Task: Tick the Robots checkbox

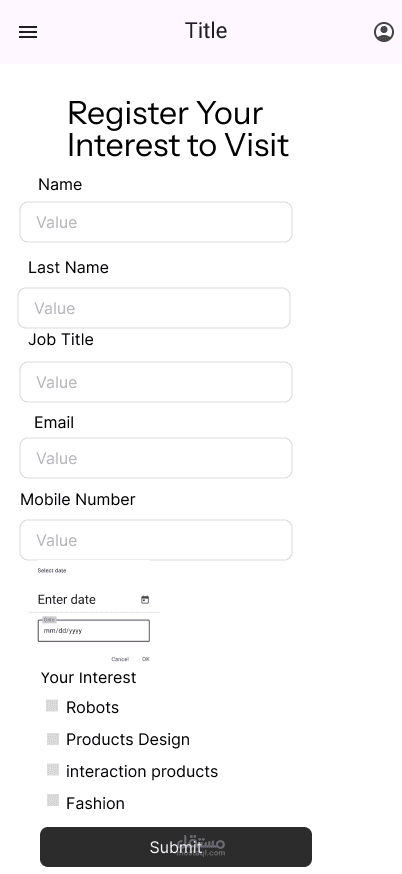Action: pos(52,706)
